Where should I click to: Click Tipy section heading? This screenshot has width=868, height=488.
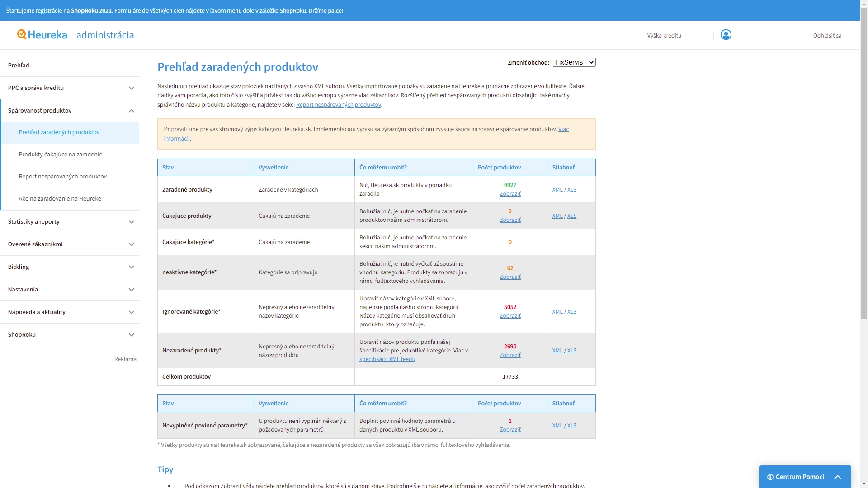point(165,469)
